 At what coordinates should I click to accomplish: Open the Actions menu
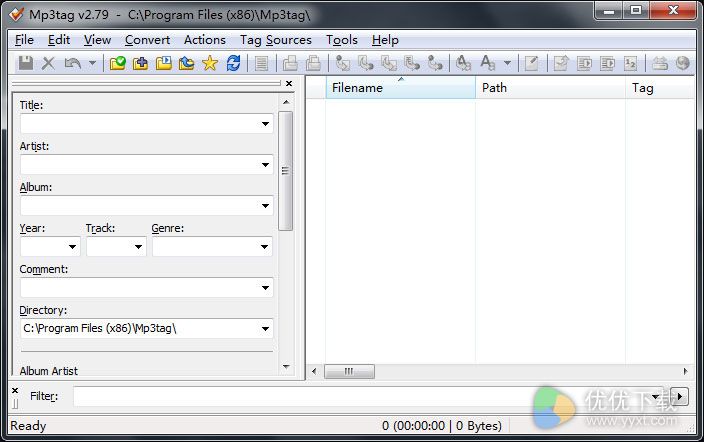[x=205, y=40]
